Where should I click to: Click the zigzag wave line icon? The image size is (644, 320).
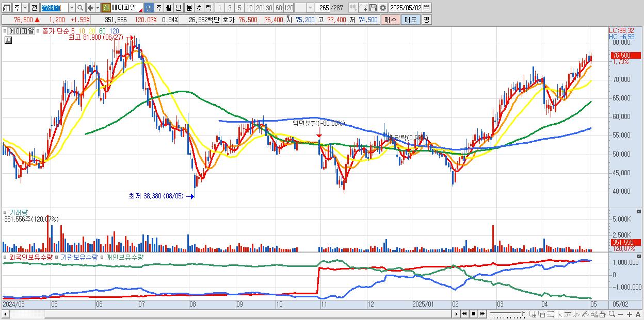click(x=576, y=314)
